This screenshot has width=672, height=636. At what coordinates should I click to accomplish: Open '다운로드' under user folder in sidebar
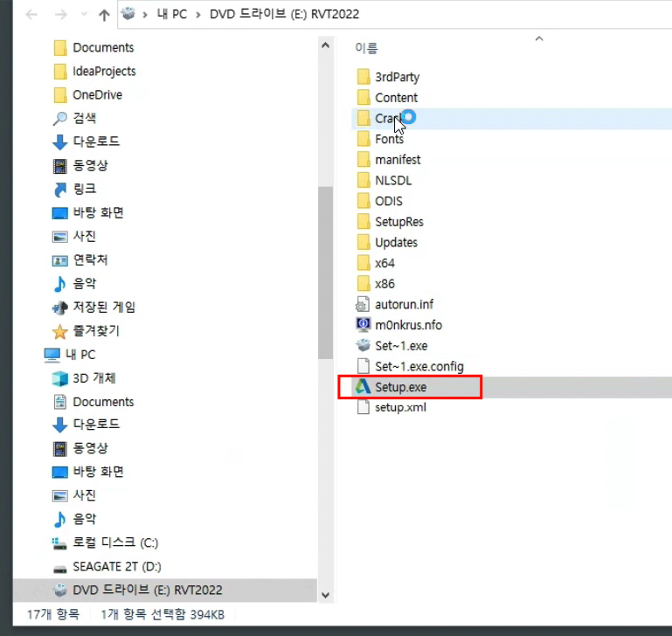[x=86, y=142]
